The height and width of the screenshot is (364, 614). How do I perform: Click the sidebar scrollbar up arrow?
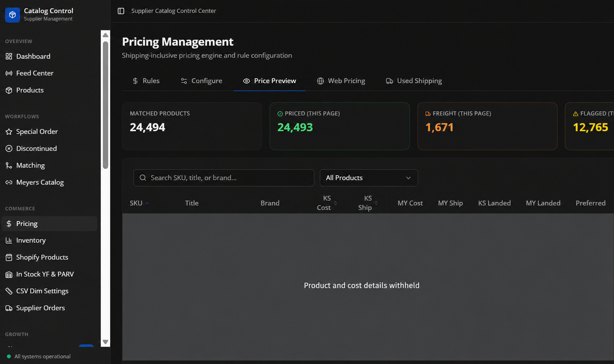(x=106, y=35)
